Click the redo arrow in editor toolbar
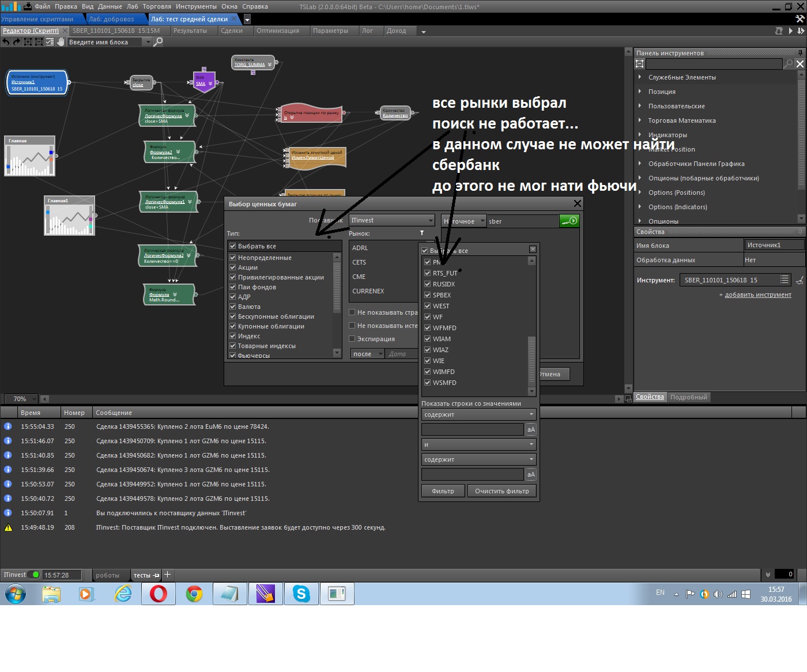Screen dimensions: 807x672 pyautogui.click(x=17, y=42)
